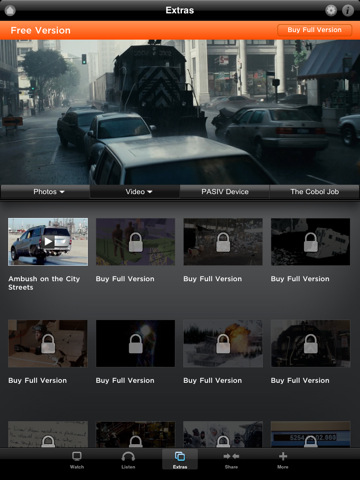Open the info icon in header
360x480 pixels.
348,10
